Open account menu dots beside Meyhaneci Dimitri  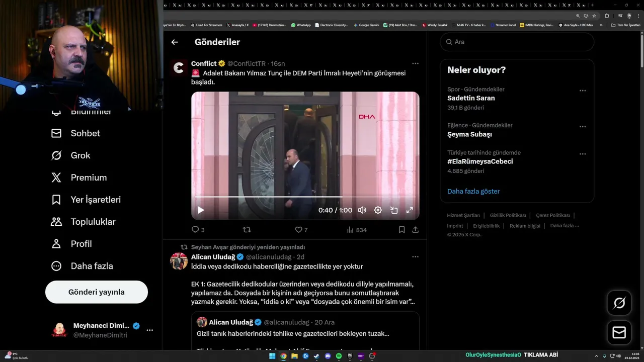149,330
